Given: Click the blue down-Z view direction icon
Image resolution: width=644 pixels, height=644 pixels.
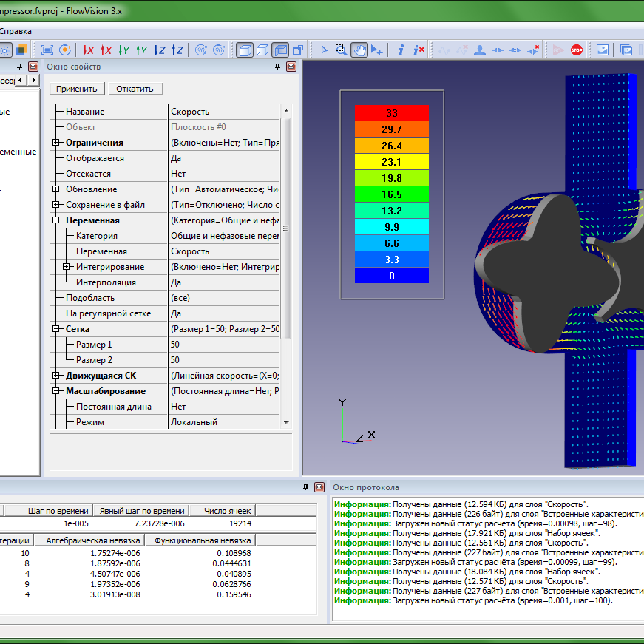Looking at the screenshot, I should pos(160,50).
